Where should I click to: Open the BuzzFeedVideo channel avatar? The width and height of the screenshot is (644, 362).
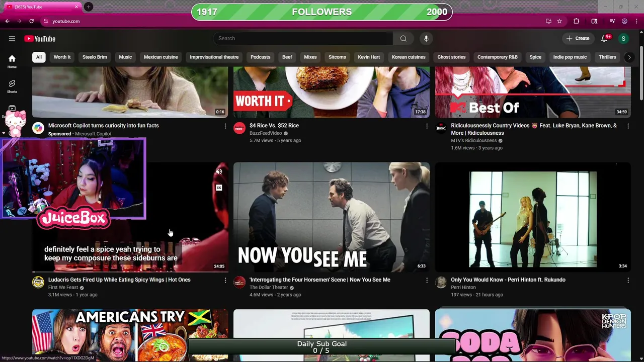click(x=239, y=128)
